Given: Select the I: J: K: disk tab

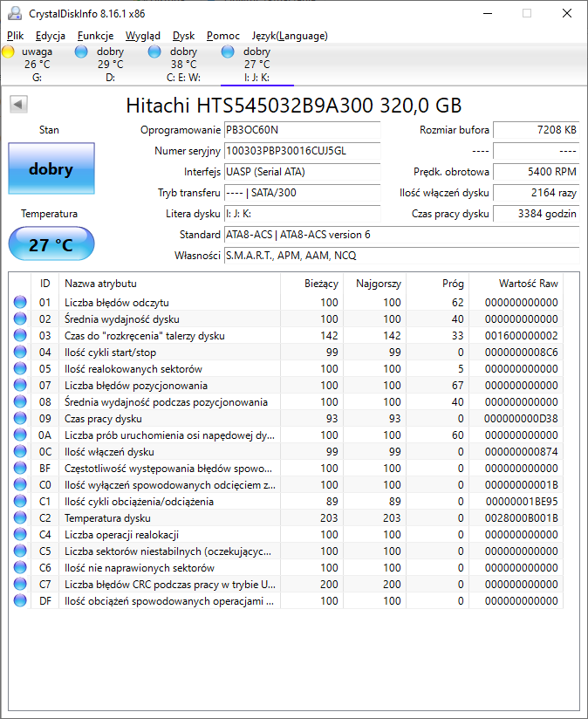Looking at the screenshot, I should click(x=257, y=65).
